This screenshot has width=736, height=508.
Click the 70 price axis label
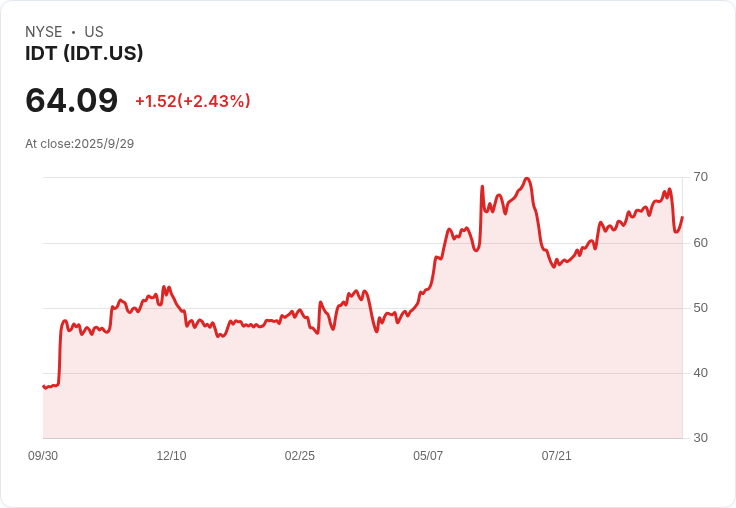[x=700, y=177]
